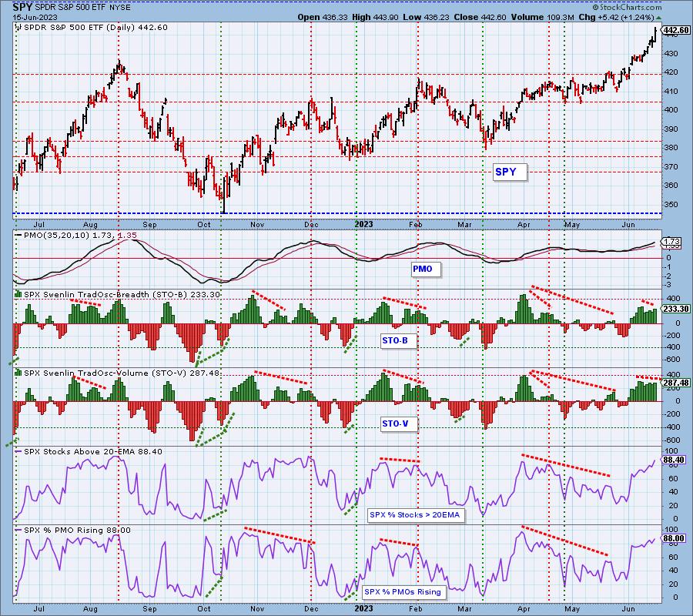The image size is (693, 616).
Task: Click the SPY annotation box on price chart
Action: pos(510,172)
